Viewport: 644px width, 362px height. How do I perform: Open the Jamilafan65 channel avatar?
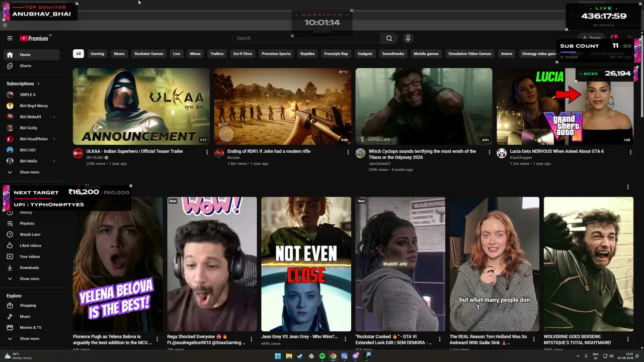point(361,153)
